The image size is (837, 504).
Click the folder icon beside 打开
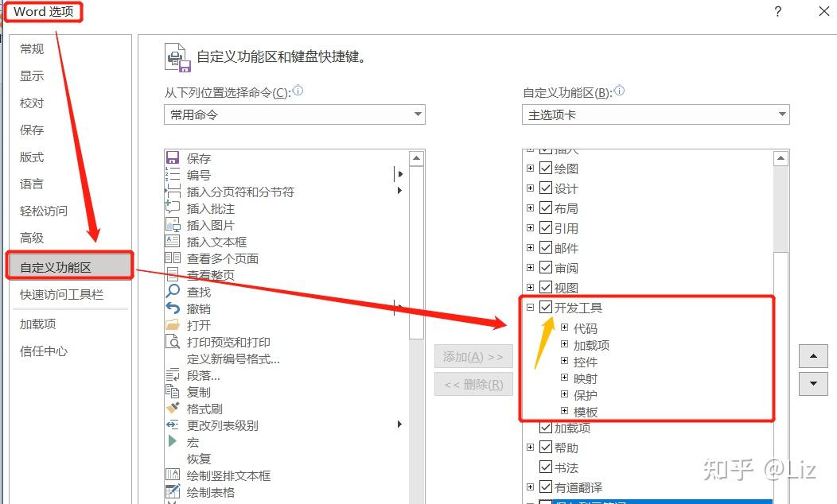click(173, 324)
